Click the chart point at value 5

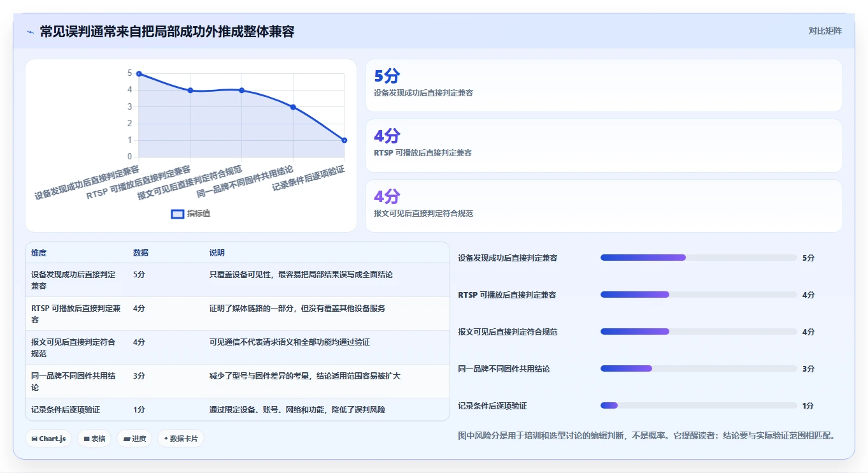click(x=139, y=74)
